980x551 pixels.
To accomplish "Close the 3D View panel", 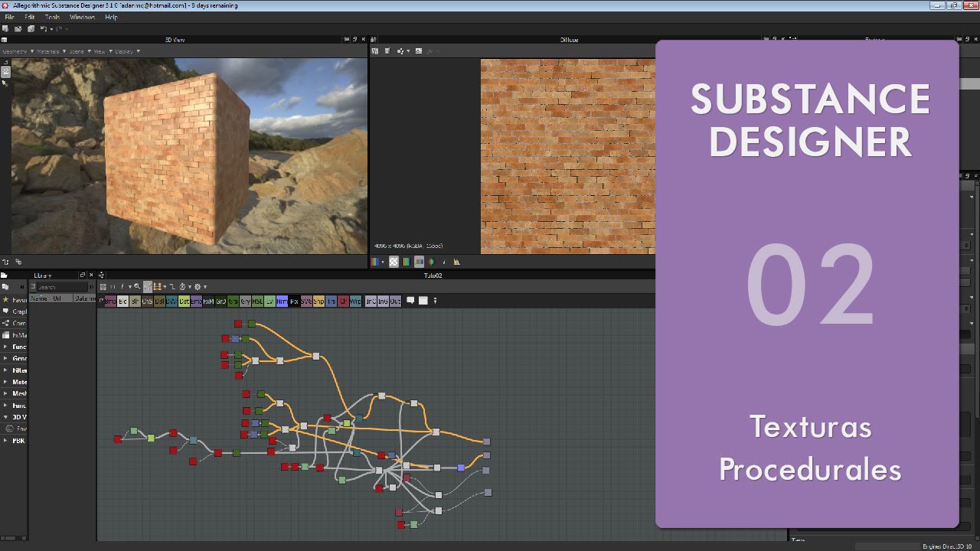I will (x=364, y=39).
